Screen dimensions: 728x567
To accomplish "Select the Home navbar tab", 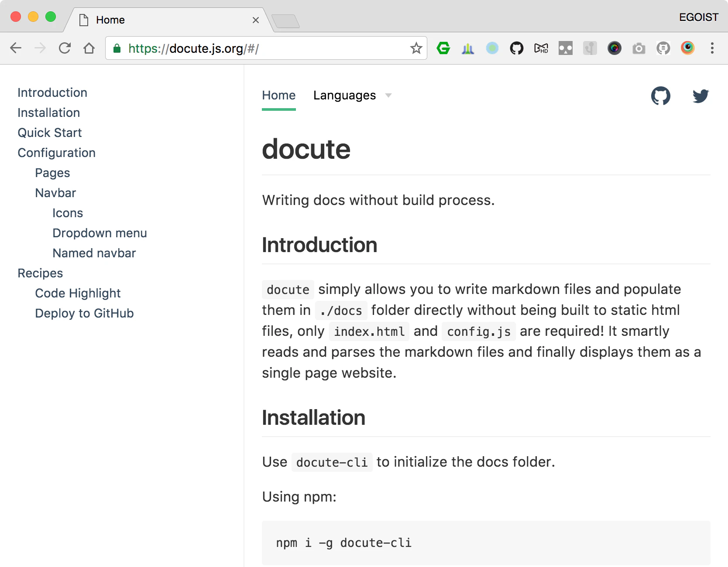I will click(x=279, y=95).
